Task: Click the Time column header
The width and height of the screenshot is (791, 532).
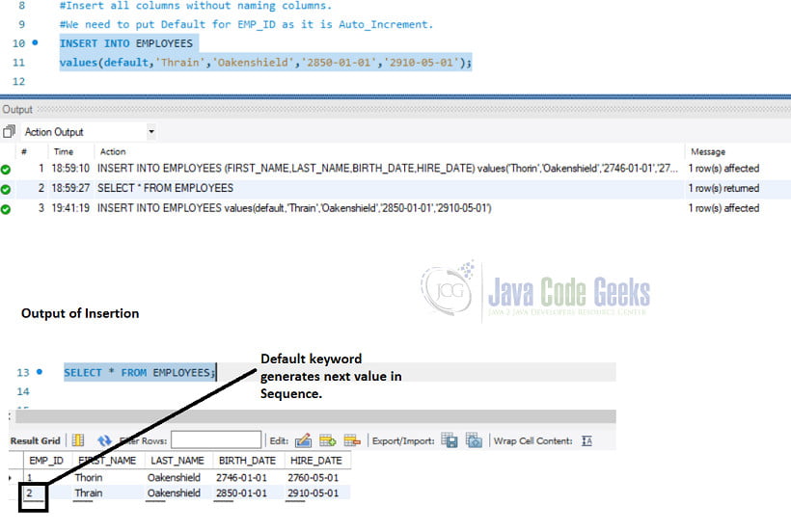Action: [x=64, y=151]
